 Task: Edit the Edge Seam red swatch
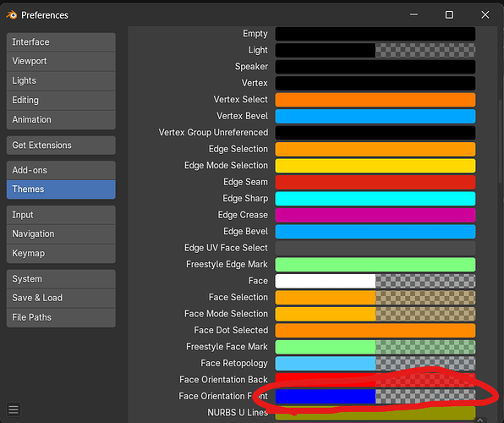(x=375, y=182)
